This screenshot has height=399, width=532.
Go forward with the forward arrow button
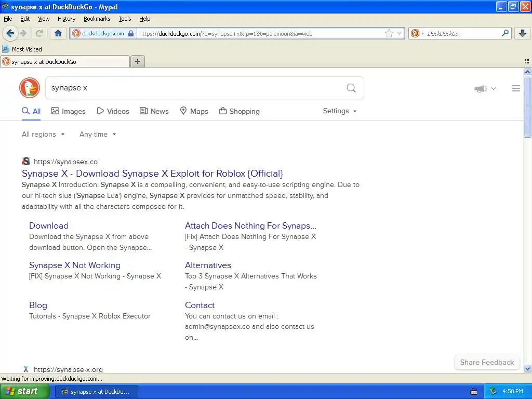[23, 33]
